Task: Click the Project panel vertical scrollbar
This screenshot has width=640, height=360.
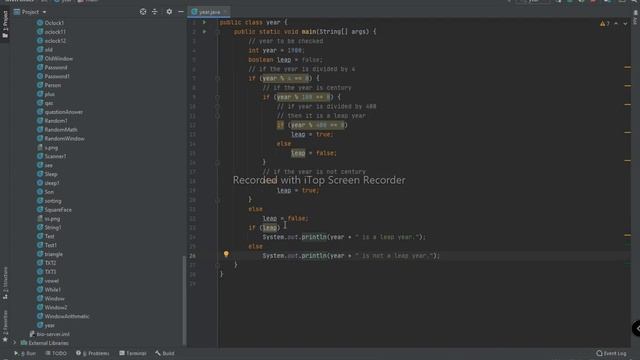Action: [184, 300]
